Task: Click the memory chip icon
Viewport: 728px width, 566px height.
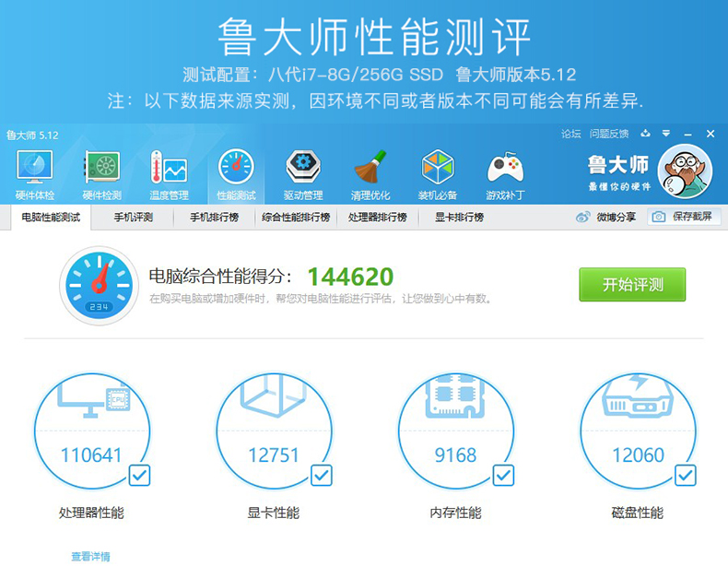Action: 455,395
